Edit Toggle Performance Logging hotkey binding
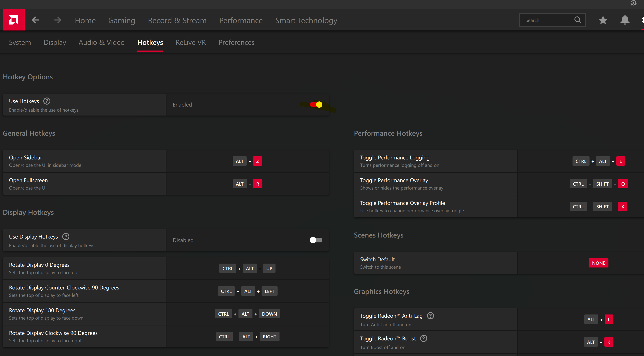 pyautogui.click(x=620, y=161)
